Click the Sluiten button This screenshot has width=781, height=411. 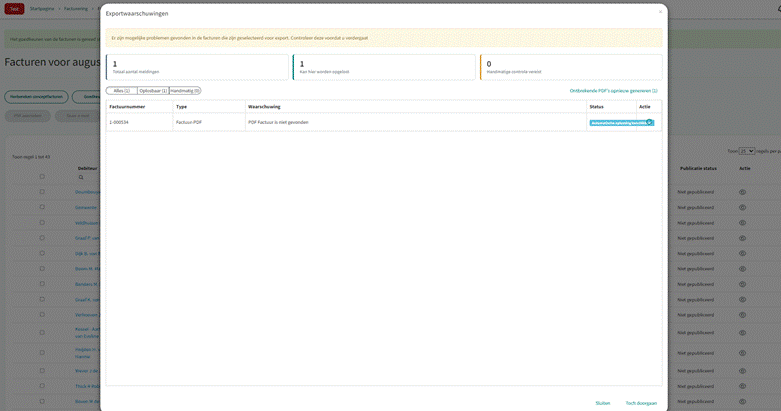point(603,403)
